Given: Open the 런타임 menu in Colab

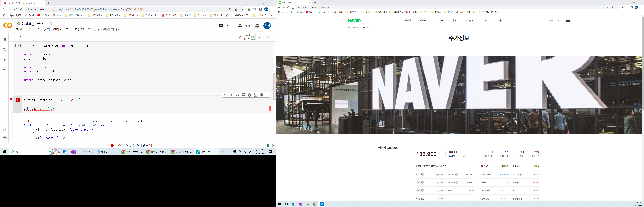Looking at the screenshot, I should pyautogui.click(x=58, y=29).
